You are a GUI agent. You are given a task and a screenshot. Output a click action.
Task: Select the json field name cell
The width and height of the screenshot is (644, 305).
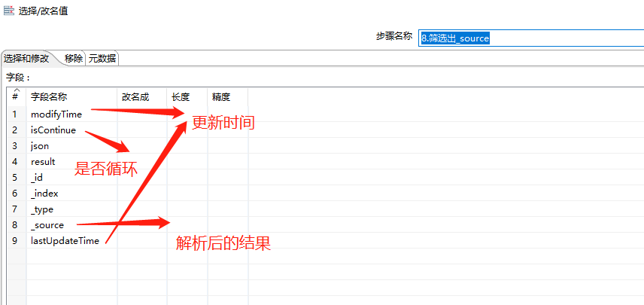72,146
